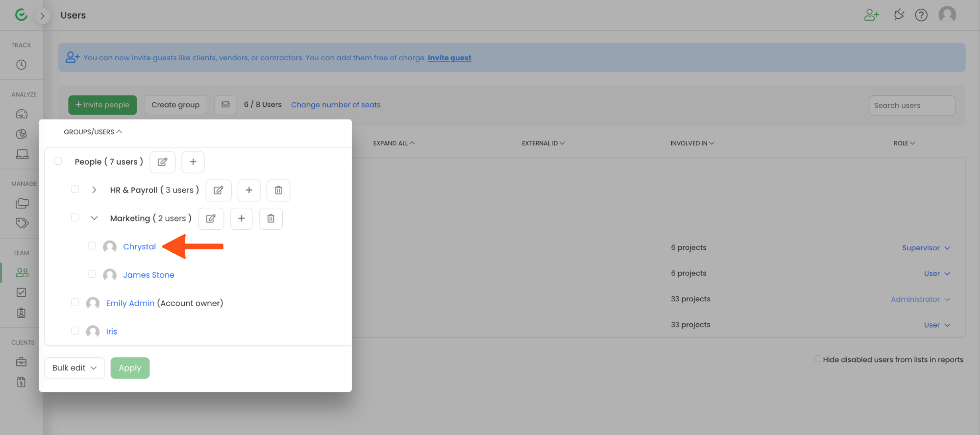Screen dimensions: 980x435
Task: Open the Bulk edit dropdown
Action: click(74, 368)
